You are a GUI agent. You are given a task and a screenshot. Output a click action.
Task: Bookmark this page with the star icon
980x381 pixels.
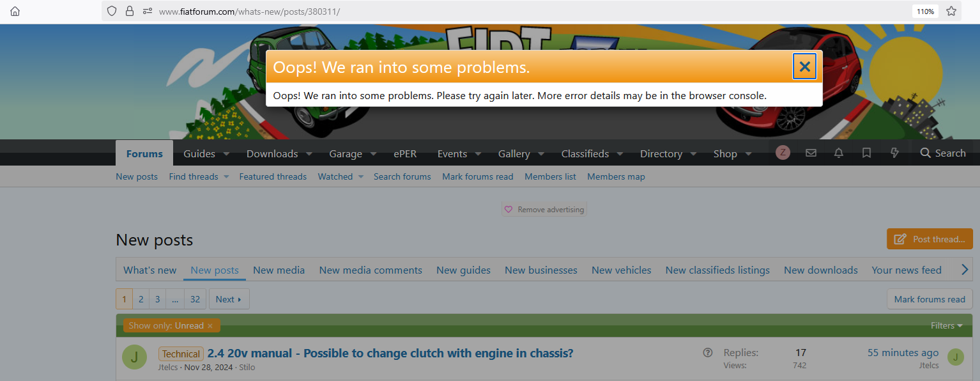point(951,11)
